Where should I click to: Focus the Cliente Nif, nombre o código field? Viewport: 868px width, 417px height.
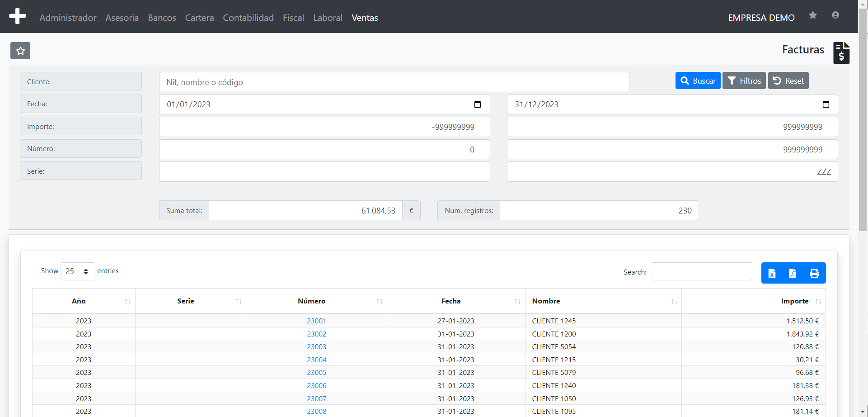(394, 82)
